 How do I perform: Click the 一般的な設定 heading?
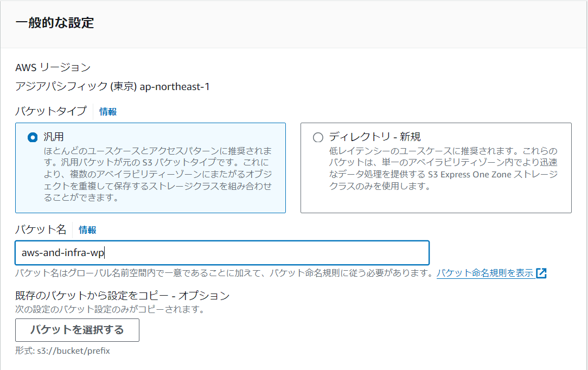[55, 23]
